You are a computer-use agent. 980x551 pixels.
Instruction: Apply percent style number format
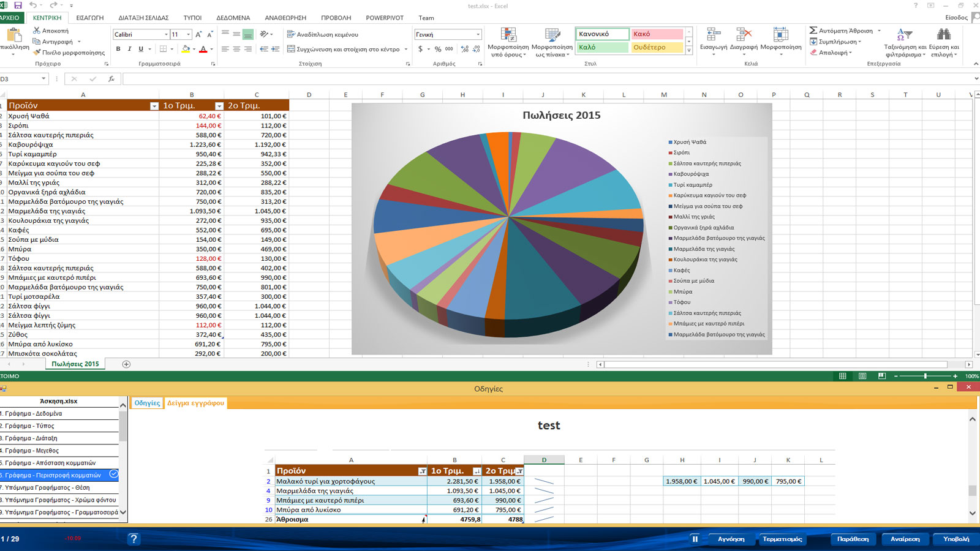(438, 49)
